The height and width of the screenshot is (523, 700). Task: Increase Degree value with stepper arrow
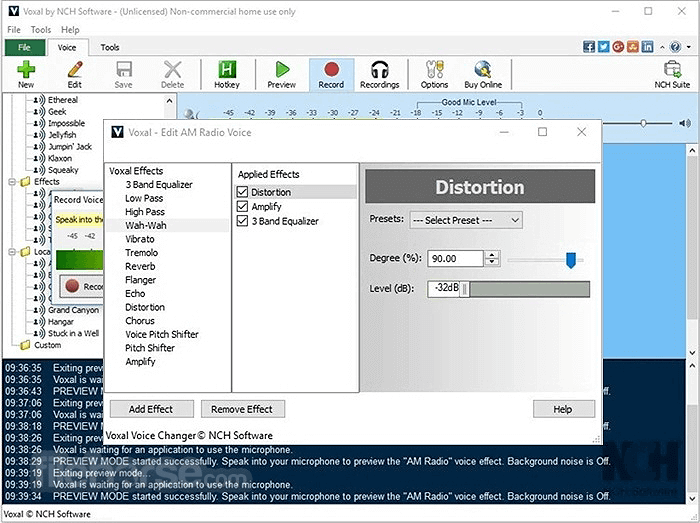click(x=491, y=255)
